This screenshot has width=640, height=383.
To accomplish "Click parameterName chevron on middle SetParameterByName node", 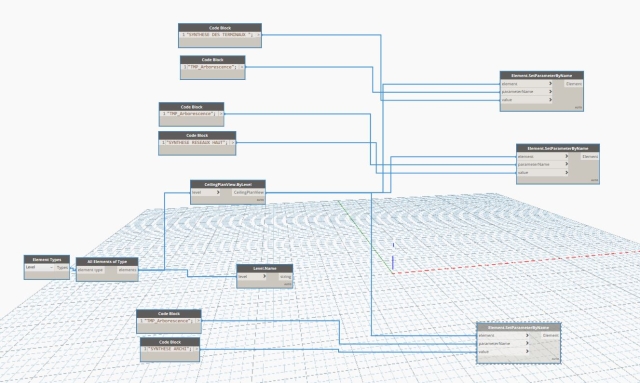I will [x=567, y=164].
